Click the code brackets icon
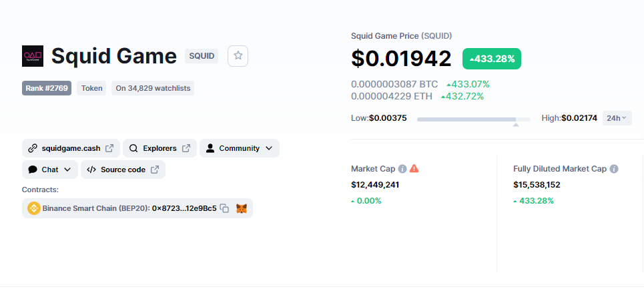 91,170
